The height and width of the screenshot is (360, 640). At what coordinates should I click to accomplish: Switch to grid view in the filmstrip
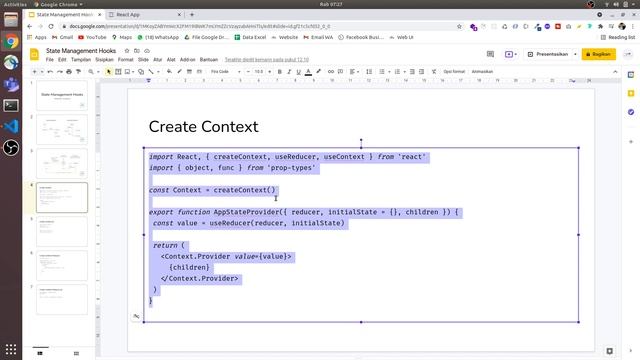76,353
